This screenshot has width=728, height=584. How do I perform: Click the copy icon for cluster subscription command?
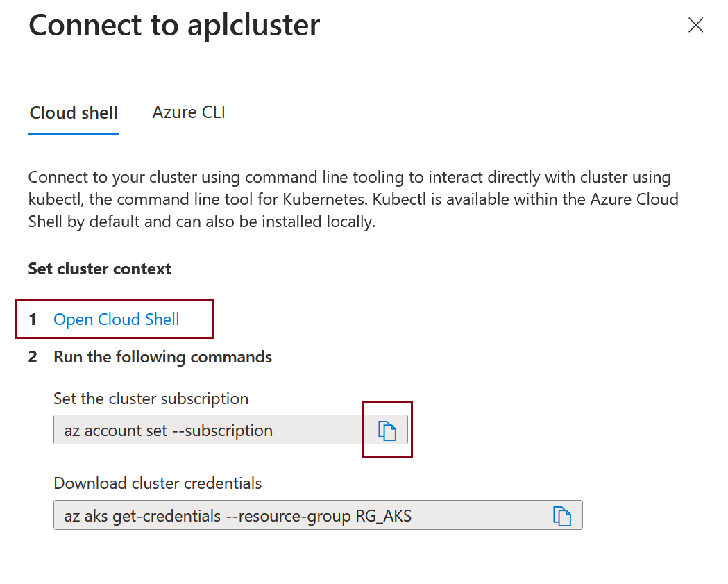coord(388,430)
